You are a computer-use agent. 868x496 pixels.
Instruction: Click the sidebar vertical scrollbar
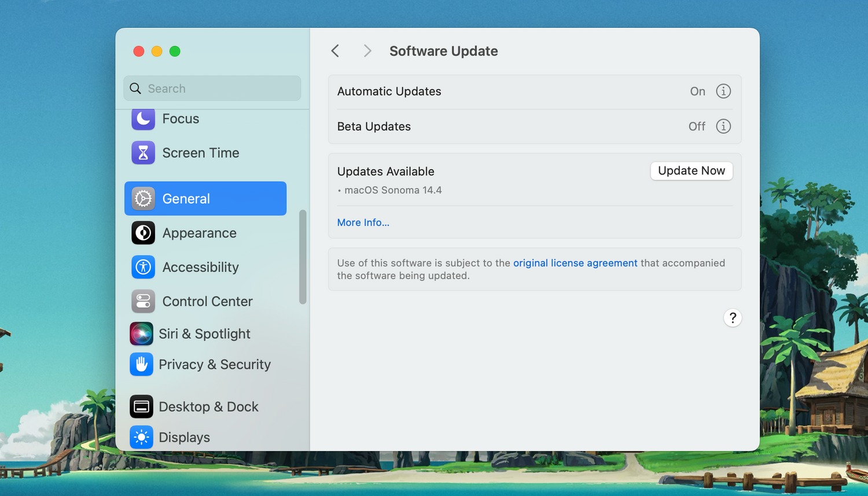(303, 257)
